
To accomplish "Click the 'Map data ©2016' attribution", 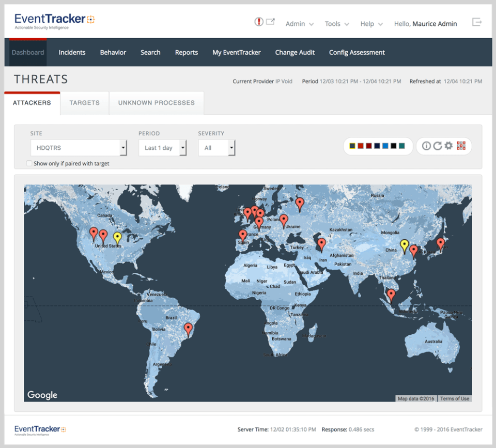I will pyautogui.click(x=416, y=398).
